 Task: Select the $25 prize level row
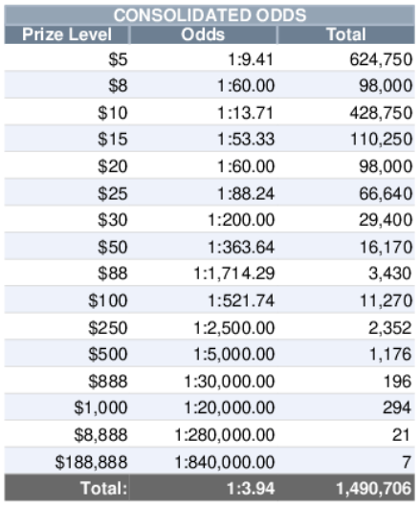click(210, 193)
